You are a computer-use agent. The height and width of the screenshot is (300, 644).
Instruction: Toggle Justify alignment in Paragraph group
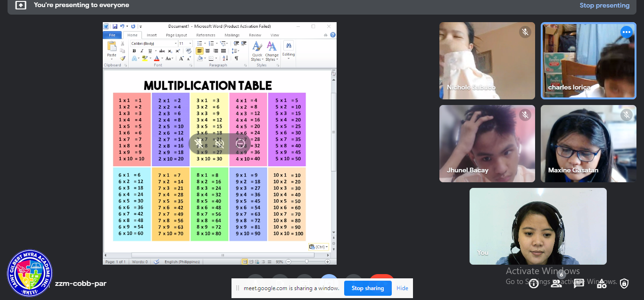(223, 51)
